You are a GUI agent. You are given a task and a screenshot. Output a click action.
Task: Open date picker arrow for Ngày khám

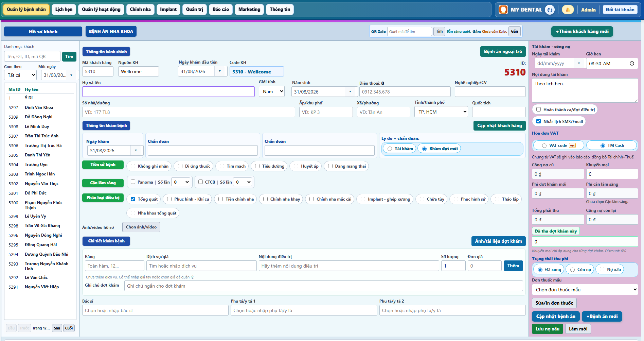coord(136,150)
